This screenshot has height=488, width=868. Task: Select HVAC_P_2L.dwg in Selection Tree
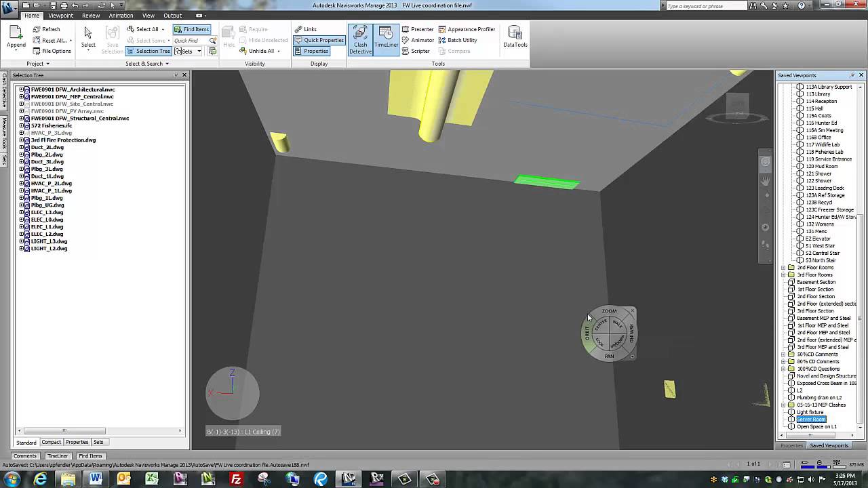pos(51,184)
